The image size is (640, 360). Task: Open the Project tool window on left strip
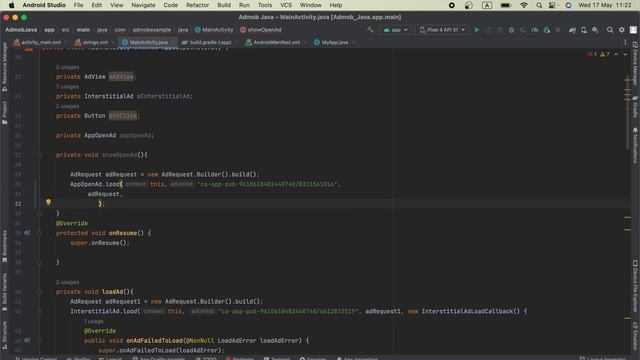point(4,113)
